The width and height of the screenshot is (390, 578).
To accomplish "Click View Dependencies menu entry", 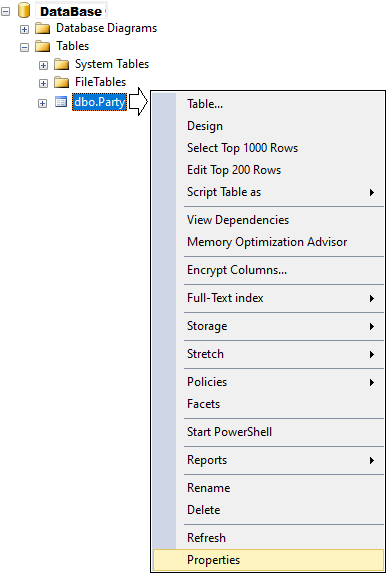I will (x=238, y=220).
